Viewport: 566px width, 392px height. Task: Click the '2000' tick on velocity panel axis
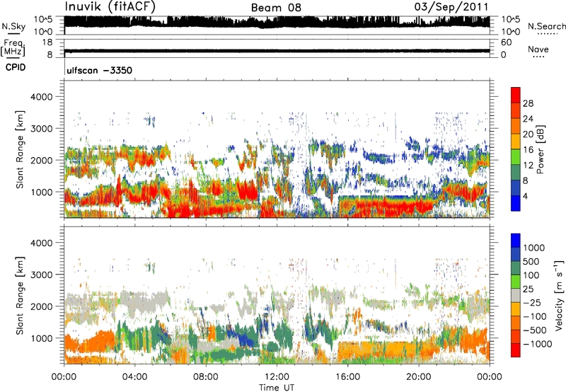point(42,306)
